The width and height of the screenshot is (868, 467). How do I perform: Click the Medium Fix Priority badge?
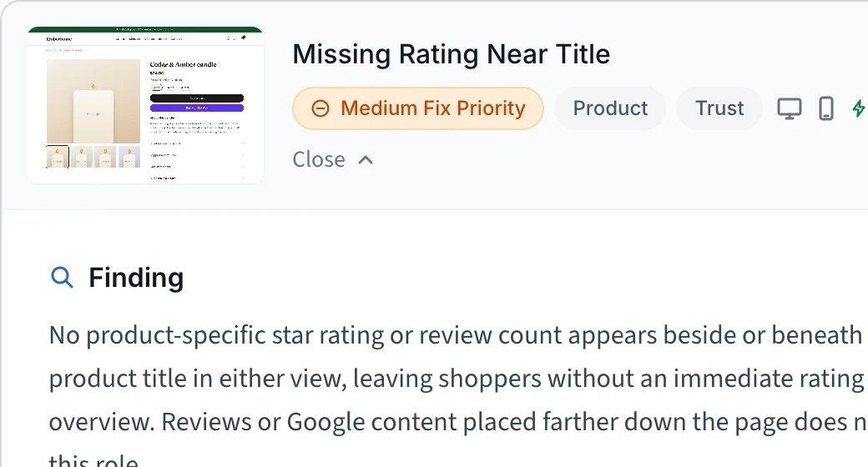click(x=418, y=108)
